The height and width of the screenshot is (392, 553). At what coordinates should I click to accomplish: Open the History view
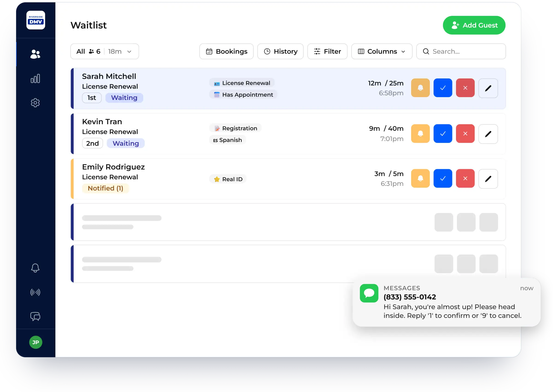[280, 51]
